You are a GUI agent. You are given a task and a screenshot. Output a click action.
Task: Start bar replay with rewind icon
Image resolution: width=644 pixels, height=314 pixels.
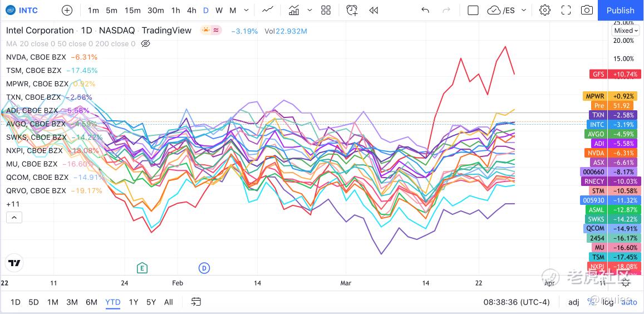(x=373, y=10)
